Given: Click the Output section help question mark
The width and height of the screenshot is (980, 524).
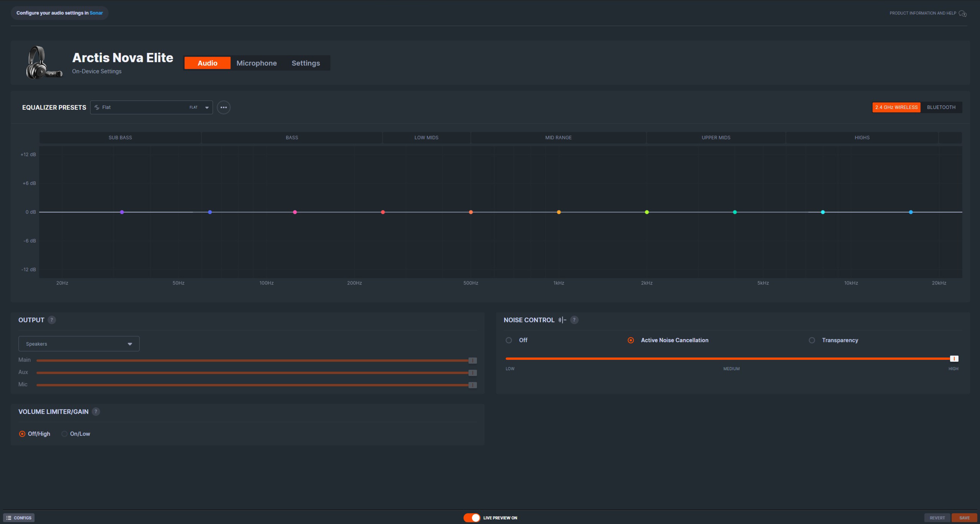Looking at the screenshot, I should [52, 320].
